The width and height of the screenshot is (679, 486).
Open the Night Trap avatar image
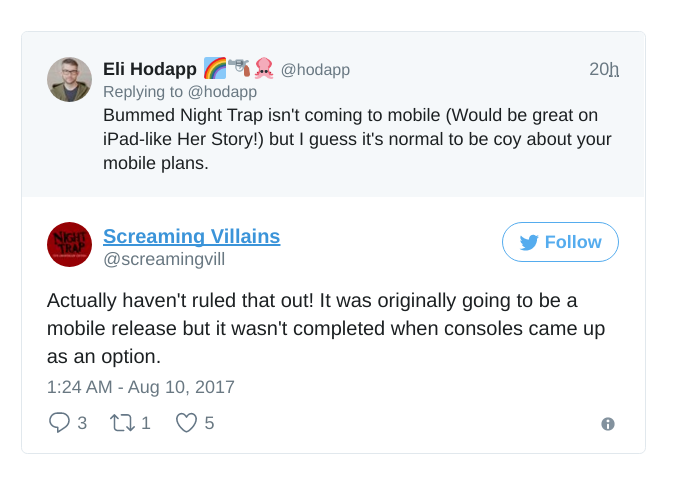(x=69, y=244)
